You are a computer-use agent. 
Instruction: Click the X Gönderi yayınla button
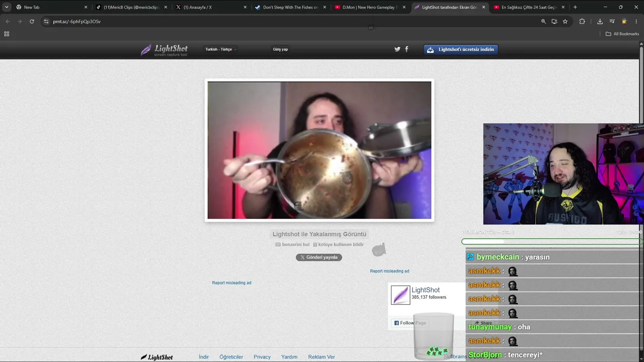click(319, 257)
